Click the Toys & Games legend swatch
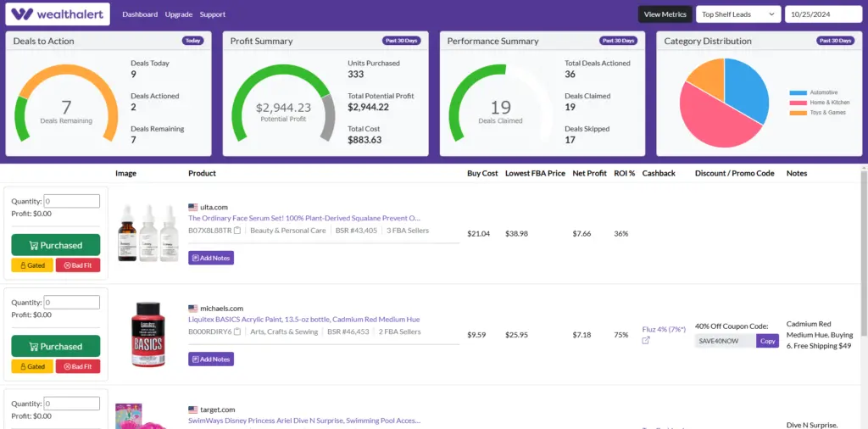 pos(798,113)
